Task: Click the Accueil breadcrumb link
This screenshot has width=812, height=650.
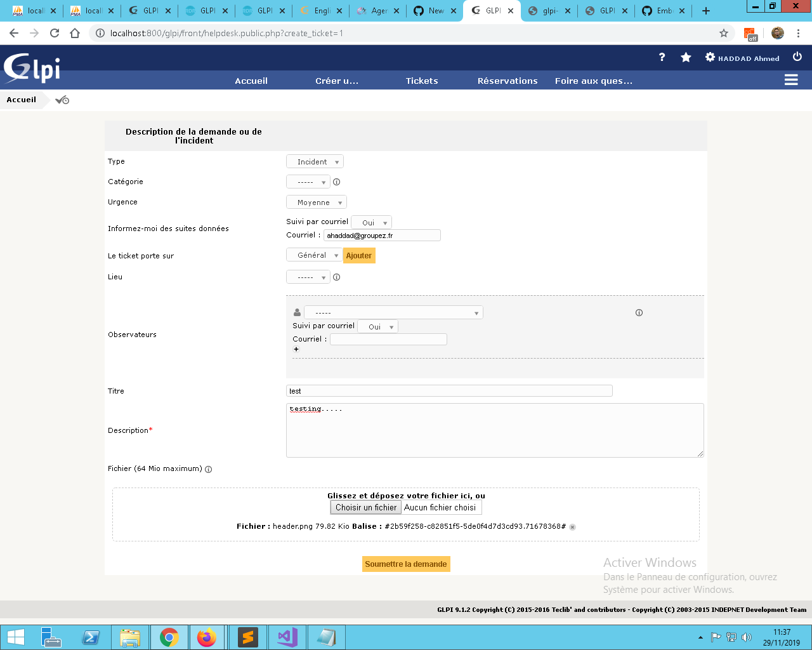Action: [22, 100]
